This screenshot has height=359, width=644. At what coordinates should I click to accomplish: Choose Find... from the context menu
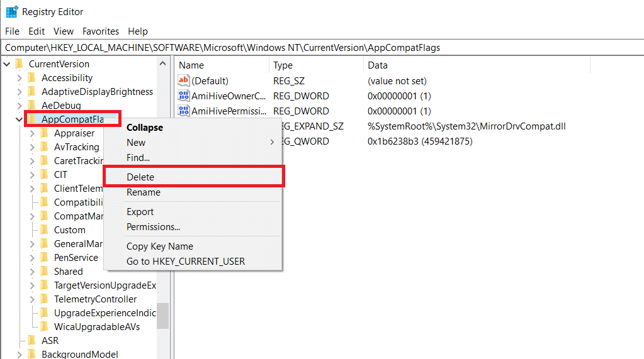coord(194,158)
